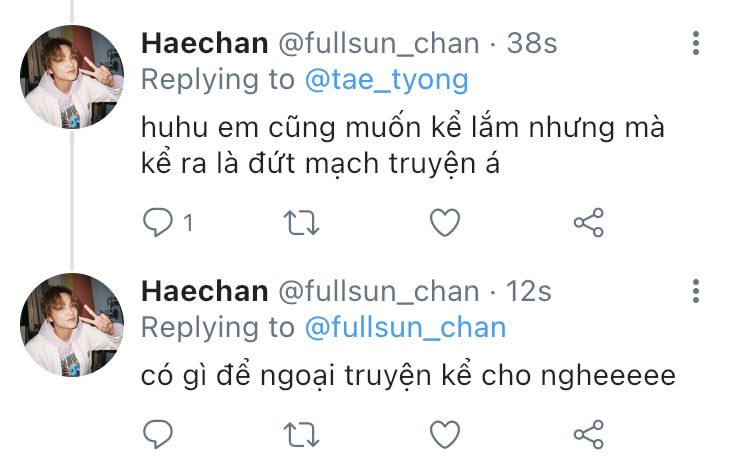Open the tweet text 'có gì để ngoại truyện'

(x=408, y=377)
